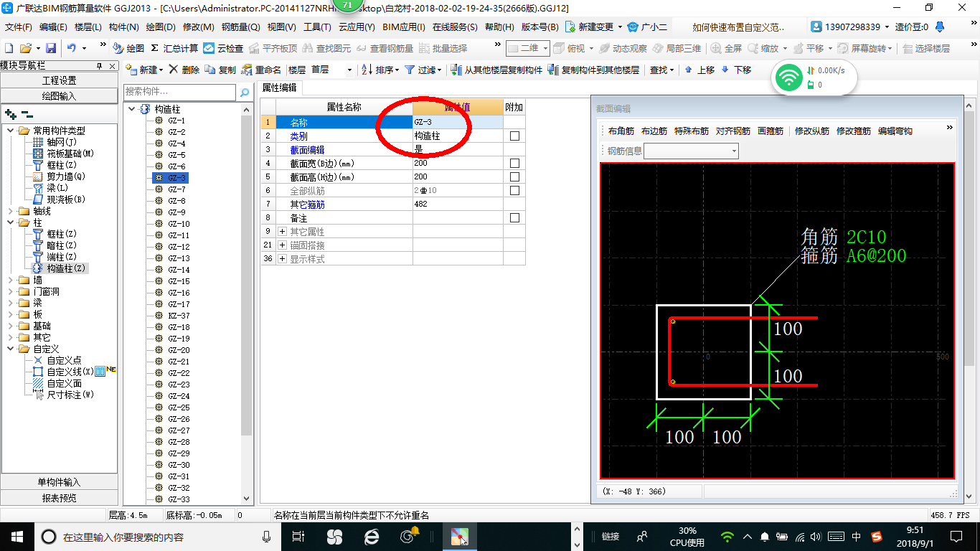Click 从其他楼层复制构件
980x551 pixels.
click(497, 70)
